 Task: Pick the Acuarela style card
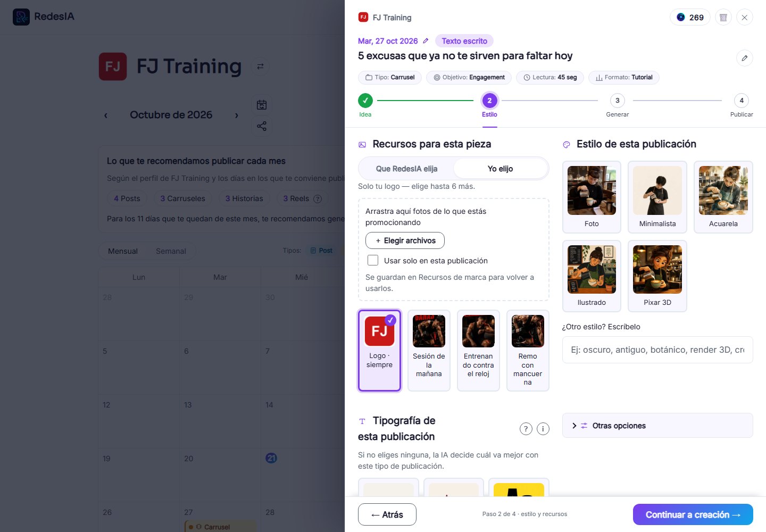click(x=723, y=197)
